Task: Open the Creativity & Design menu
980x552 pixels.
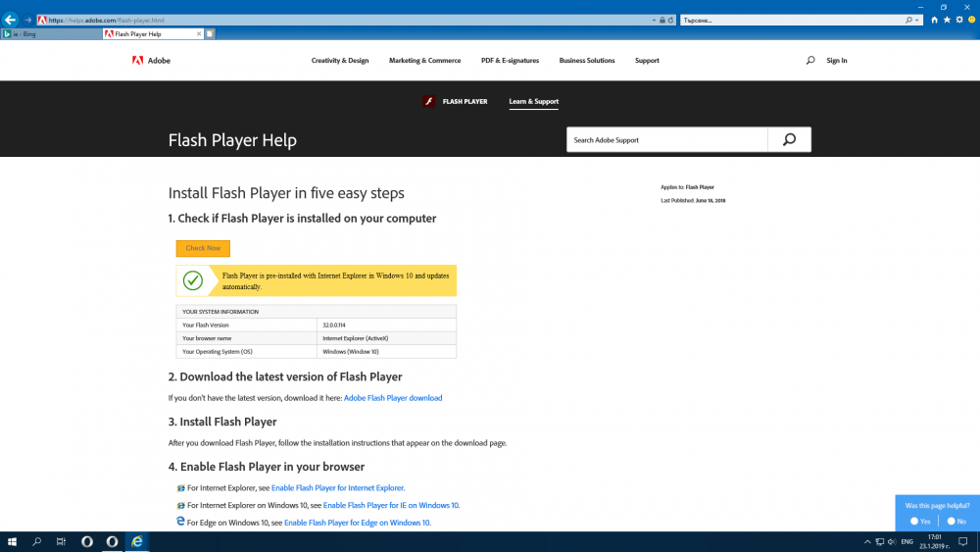Action: coord(340,61)
